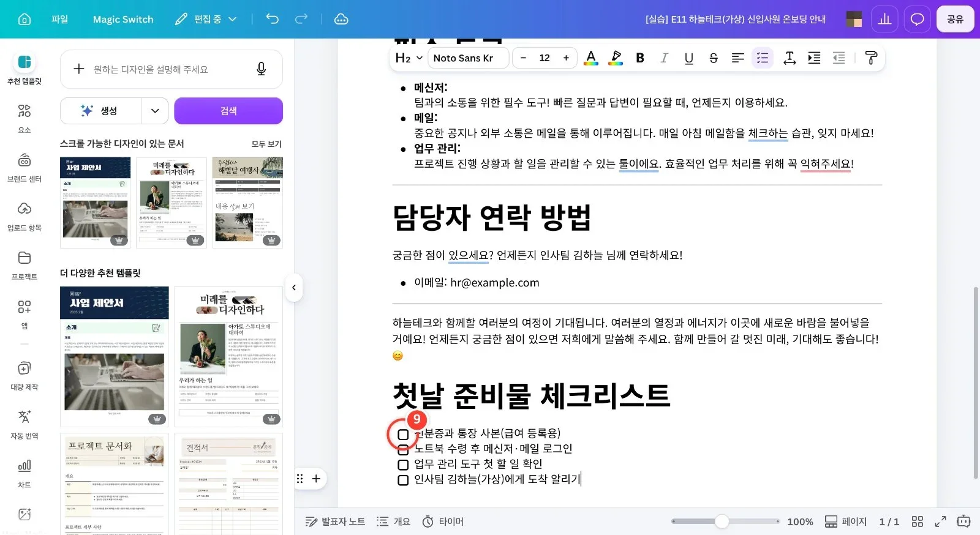
Task: Click the font size 12 field
Action: [x=545, y=58]
